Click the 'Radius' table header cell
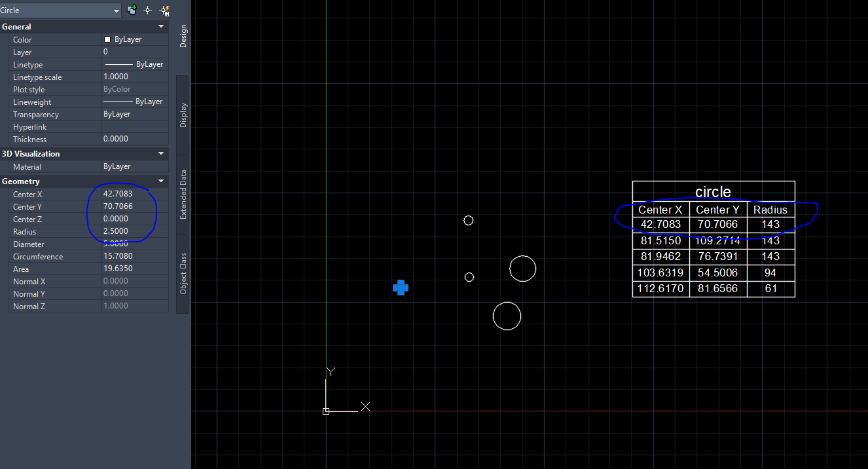 pyautogui.click(x=771, y=210)
